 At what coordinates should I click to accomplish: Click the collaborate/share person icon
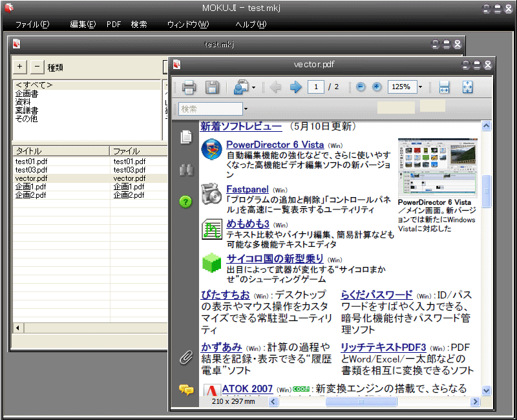click(x=240, y=87)
